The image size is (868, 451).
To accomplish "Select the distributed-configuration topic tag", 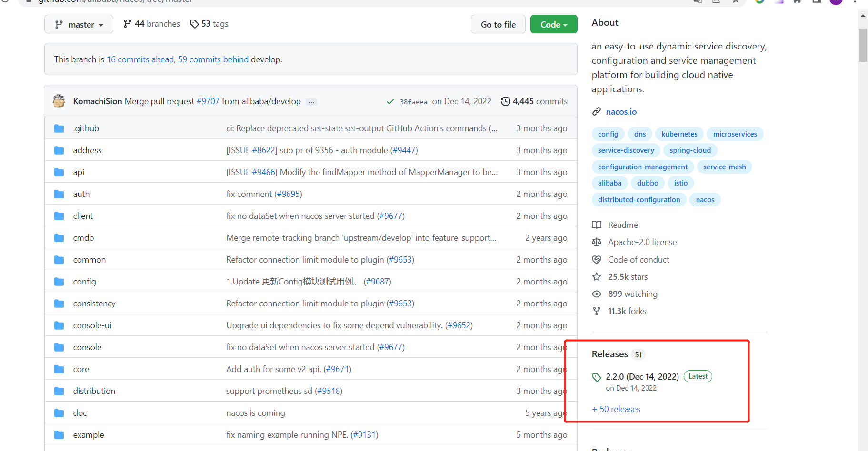I will 639,200.
